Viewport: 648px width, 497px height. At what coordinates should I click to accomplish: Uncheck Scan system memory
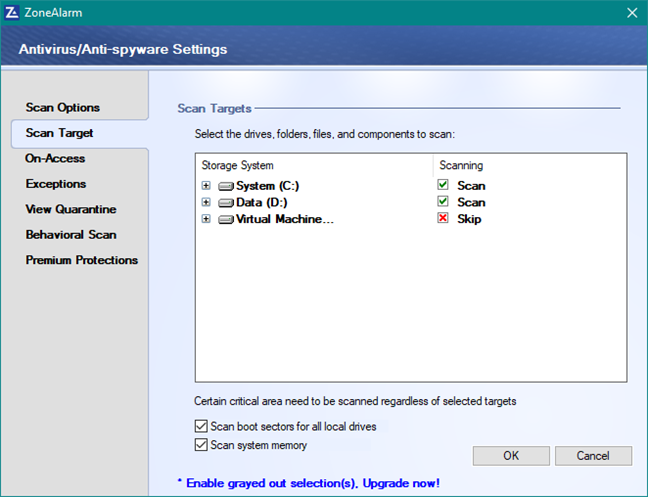201,445
